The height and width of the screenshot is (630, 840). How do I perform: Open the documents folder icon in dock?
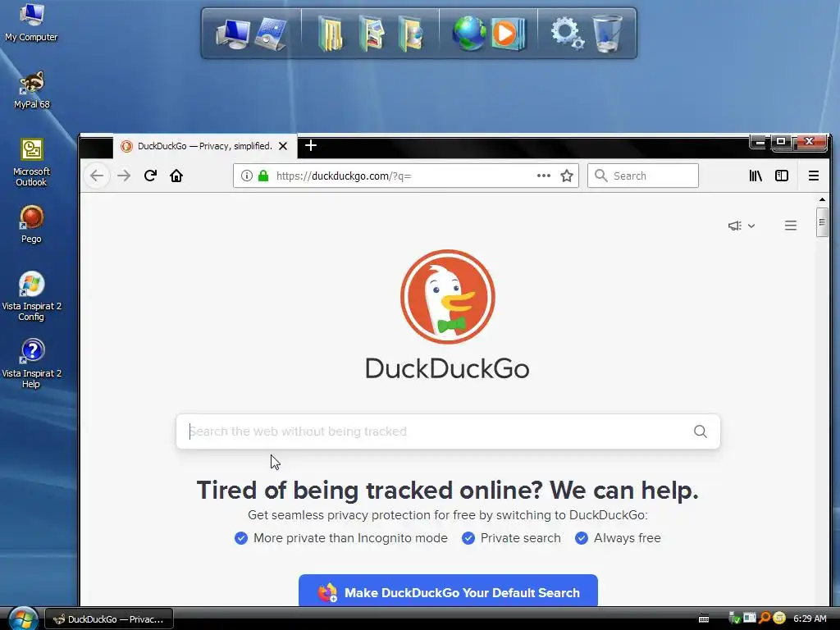tap(331, 33)
